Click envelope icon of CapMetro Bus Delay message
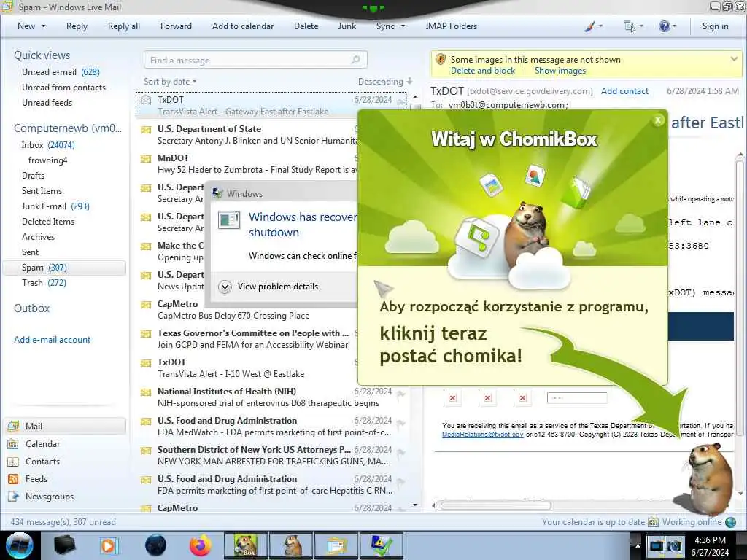Screen dimensions: 747x560 point(146,304)
